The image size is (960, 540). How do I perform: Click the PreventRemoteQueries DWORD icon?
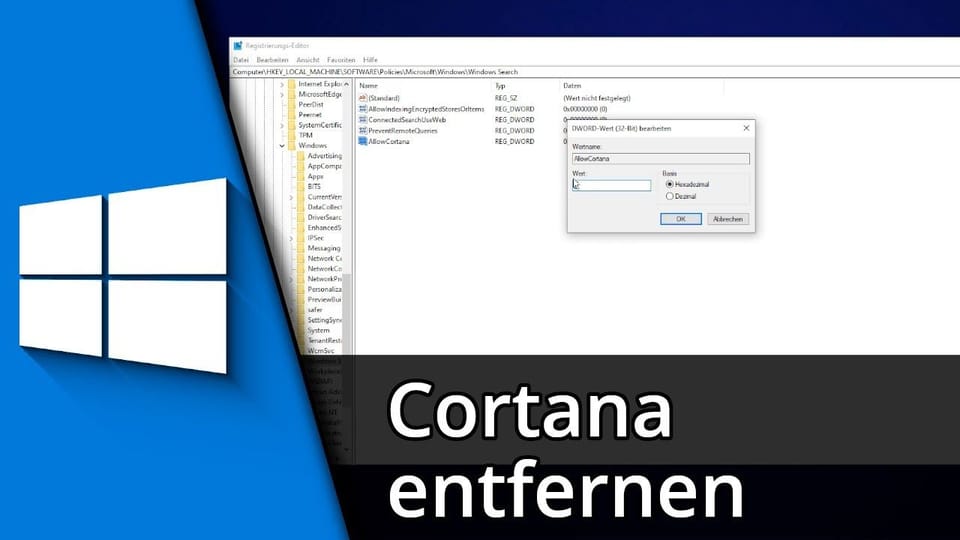(362, 130)
